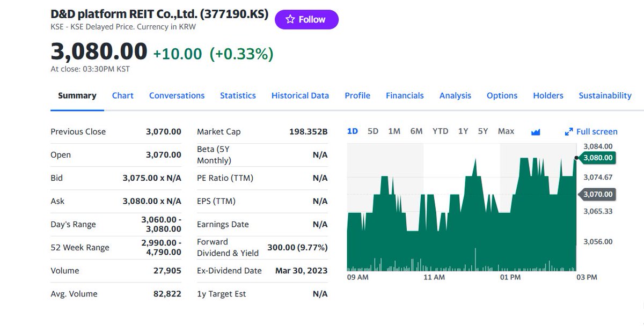This screenshot has height=326, width=644.
Task: Open the Sustainability tab
Action: (605, 95)
